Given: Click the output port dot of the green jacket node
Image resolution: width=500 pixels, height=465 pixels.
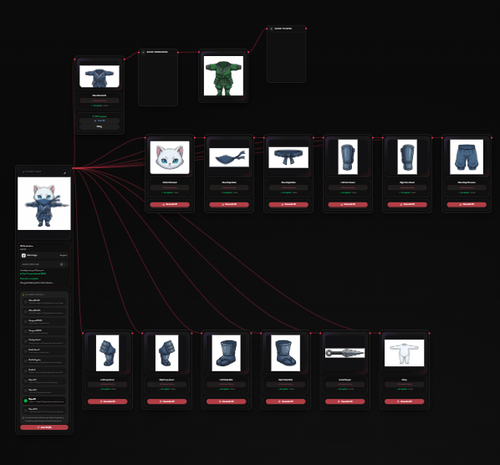Looking at the screenshot, I should pyautogui.click(x=248, y=52).
